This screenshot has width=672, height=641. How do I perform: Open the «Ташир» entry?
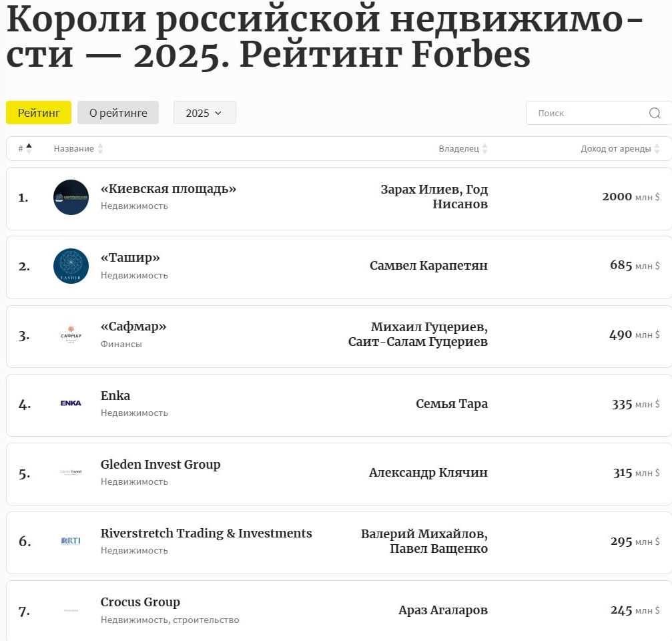(130, 257)
